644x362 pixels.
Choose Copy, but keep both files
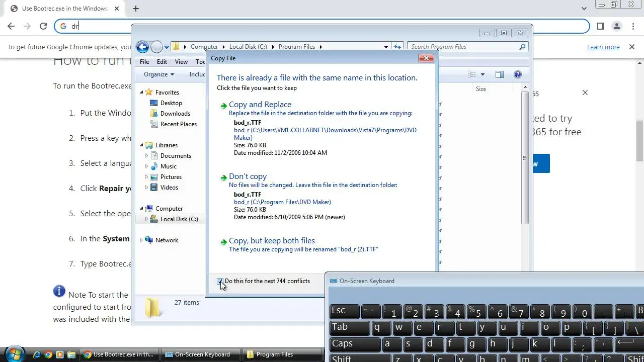click(x=272, y=241)
